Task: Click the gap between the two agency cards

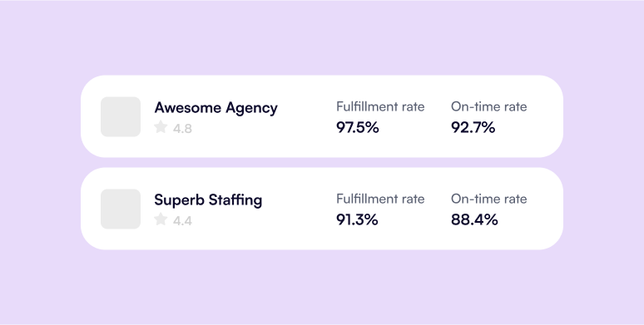Action: (x=322, y=163)
